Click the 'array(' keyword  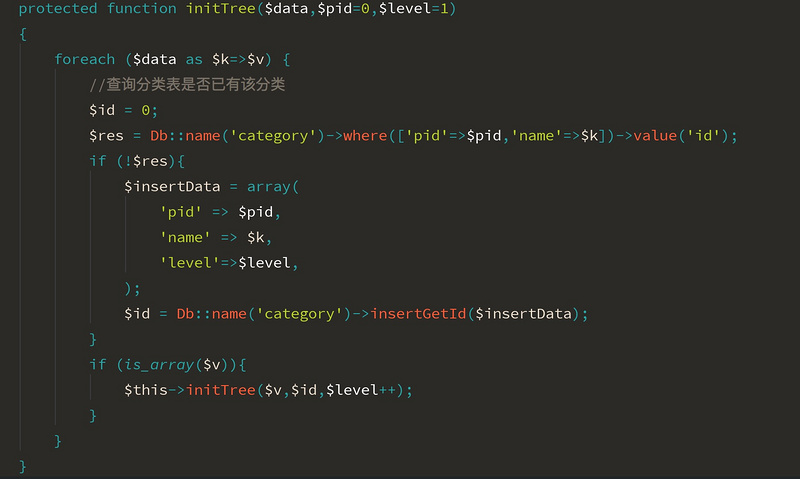[273, 187]
